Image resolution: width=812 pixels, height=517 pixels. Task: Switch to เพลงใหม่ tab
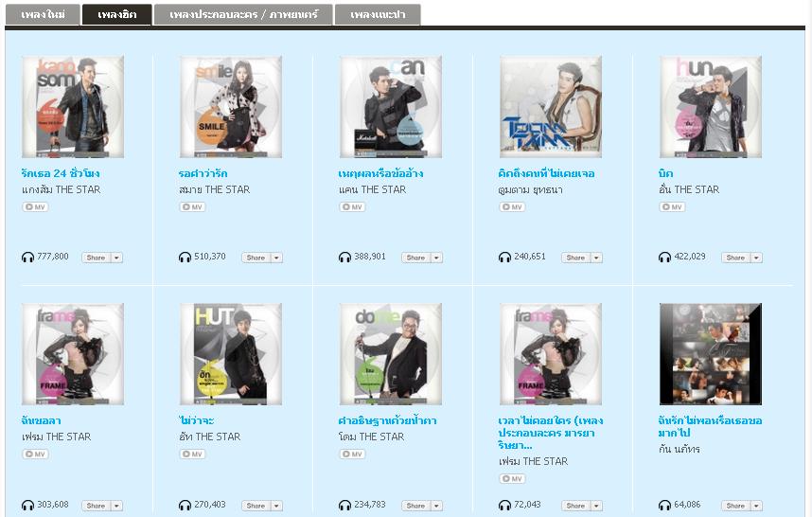pyautogui.click(x=43, y=14)
